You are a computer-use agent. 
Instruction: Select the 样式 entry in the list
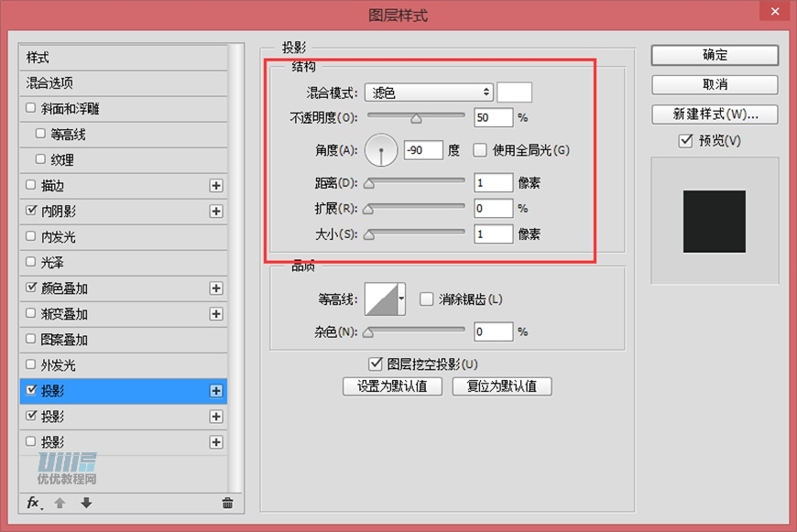pyautogui.click(x=123, y=58)
